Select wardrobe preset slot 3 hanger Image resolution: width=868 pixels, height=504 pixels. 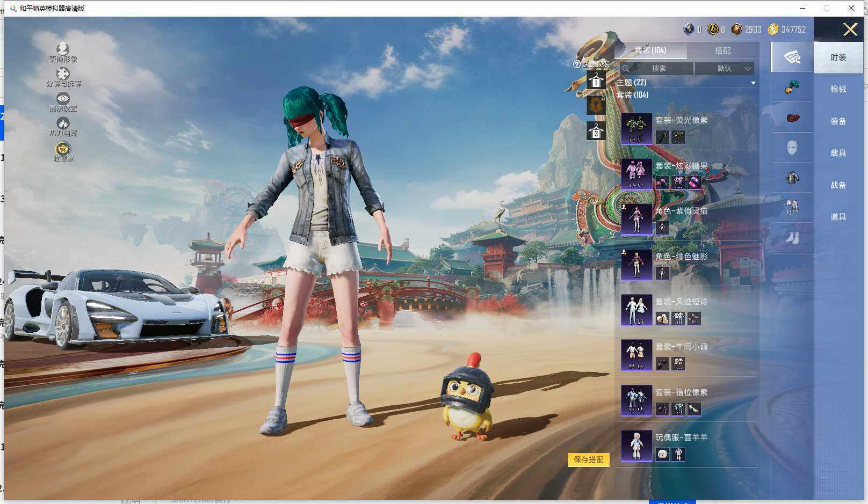(596, 131)
